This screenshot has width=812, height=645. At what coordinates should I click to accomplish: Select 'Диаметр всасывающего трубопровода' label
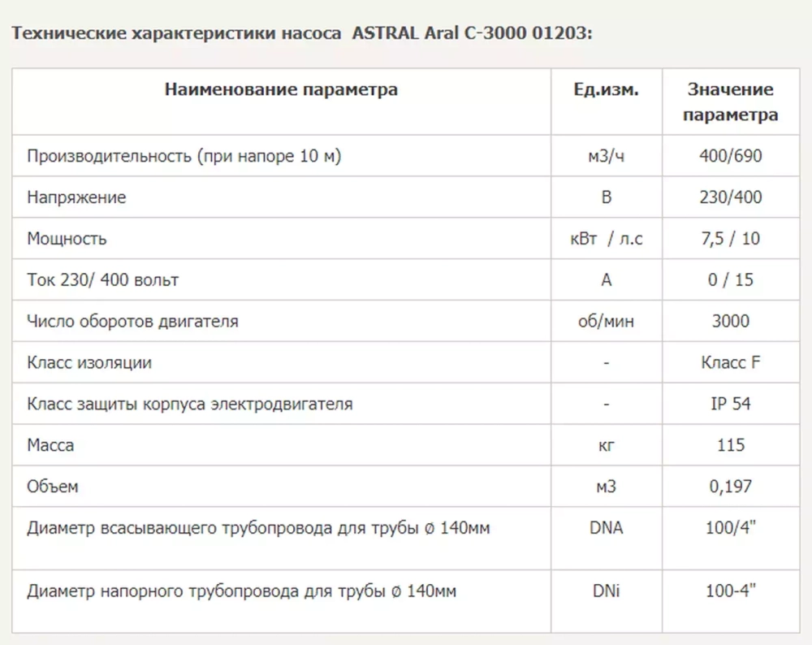click(258, 529)
